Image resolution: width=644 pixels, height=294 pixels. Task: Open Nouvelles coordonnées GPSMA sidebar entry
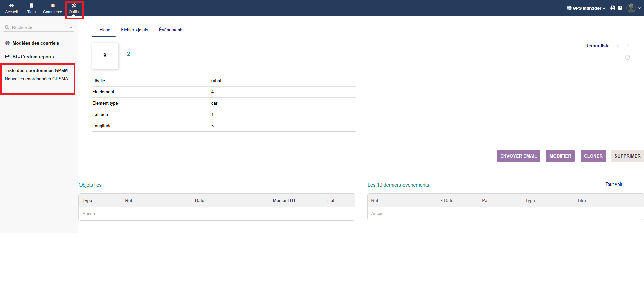click(x=38, y=79)
